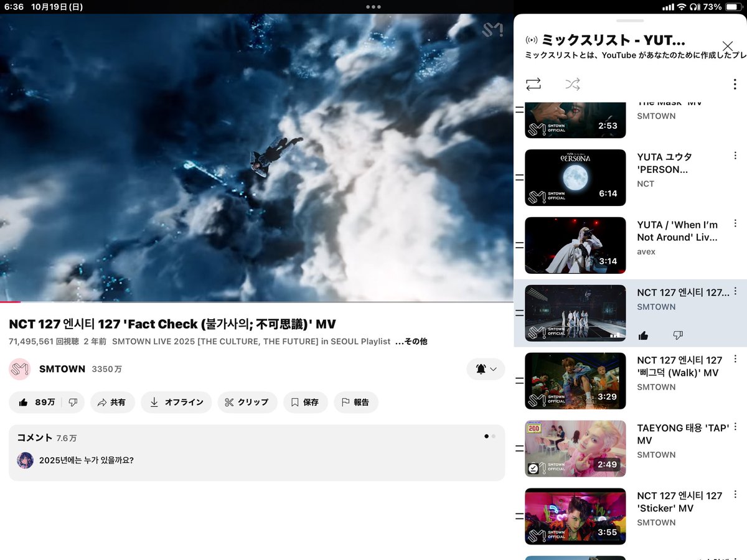The image size is (747, 560).
Task: Tap the battery indicator in status bar
Action: pyautogui.click(x=733, y=7)
